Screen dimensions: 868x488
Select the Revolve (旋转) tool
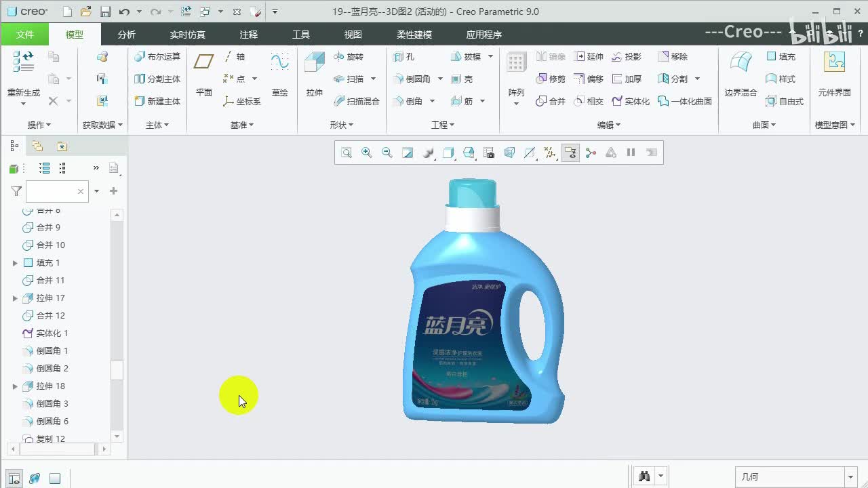pyautogui.click(x=349, y=57)
